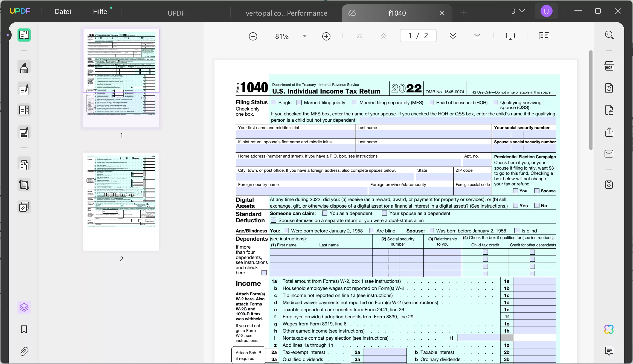Select the Crop pages tool

[x=24, y=185]
